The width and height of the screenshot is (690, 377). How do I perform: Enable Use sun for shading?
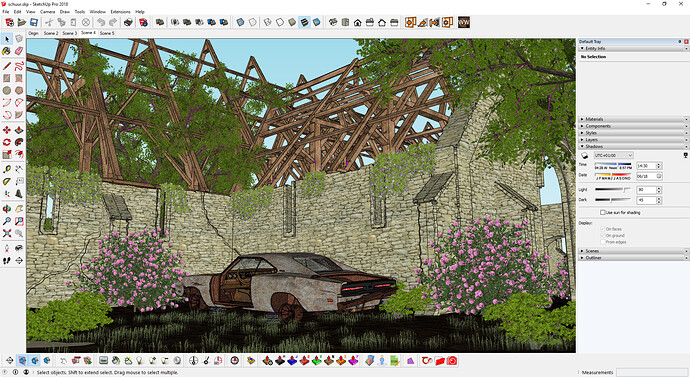603,212
